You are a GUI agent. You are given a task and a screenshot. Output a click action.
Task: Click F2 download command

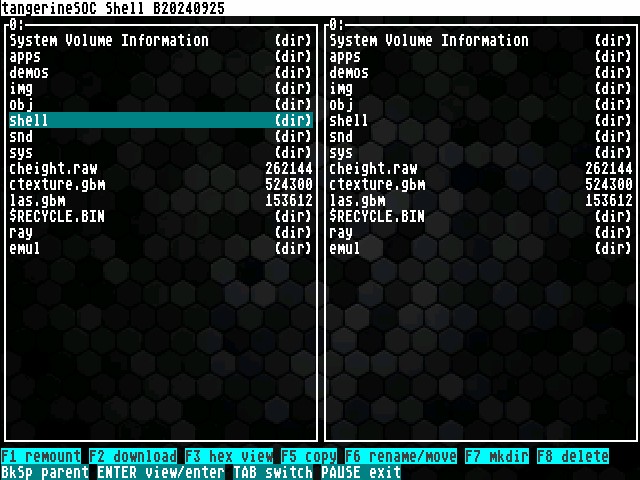[x=133, y=456]
